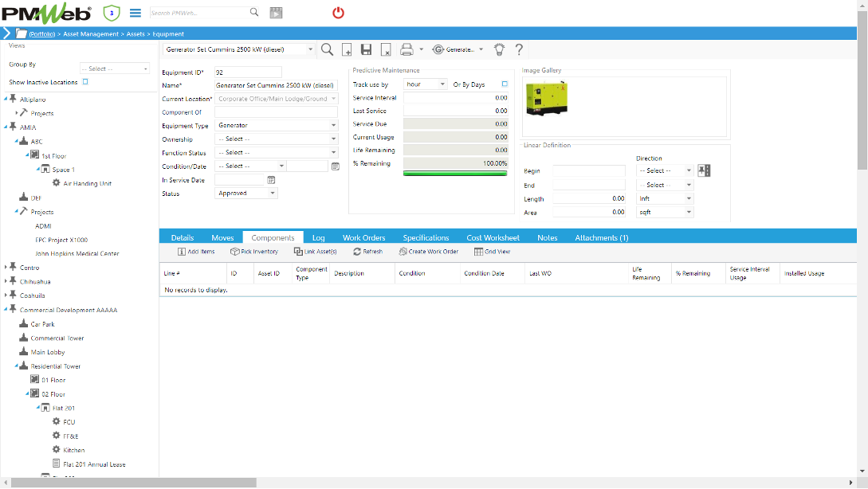Screen dimensions: 868x489
Task: Open the Condition/Date calendar picker
Action: 336,166
